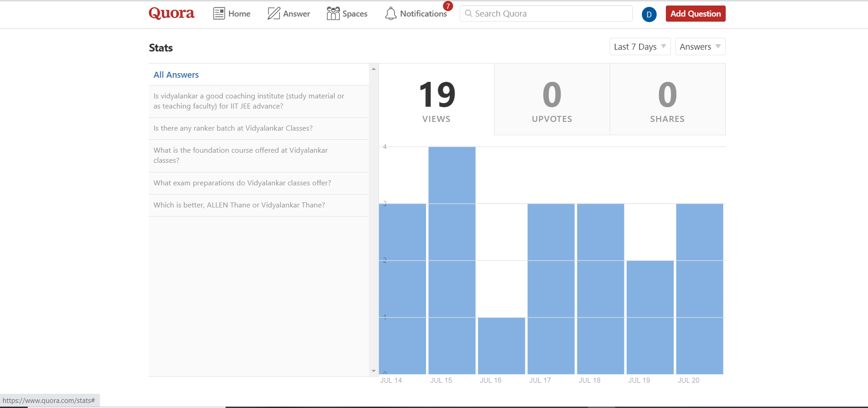Open the ranker batch question

coord(258,128)
